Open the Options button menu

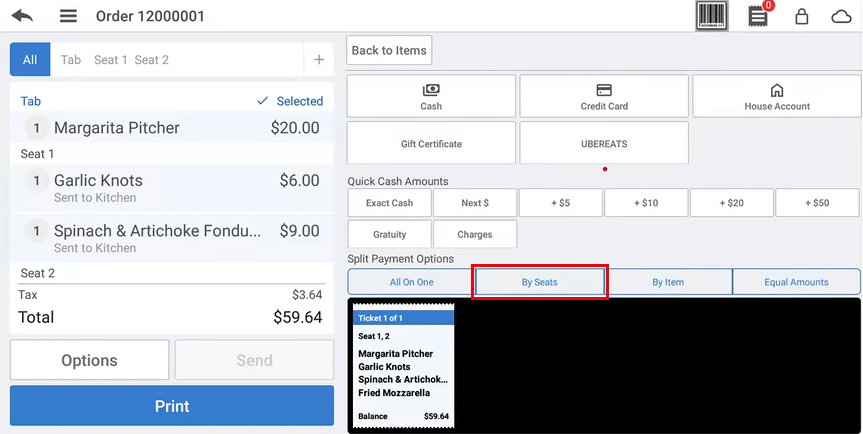(89, 360)
